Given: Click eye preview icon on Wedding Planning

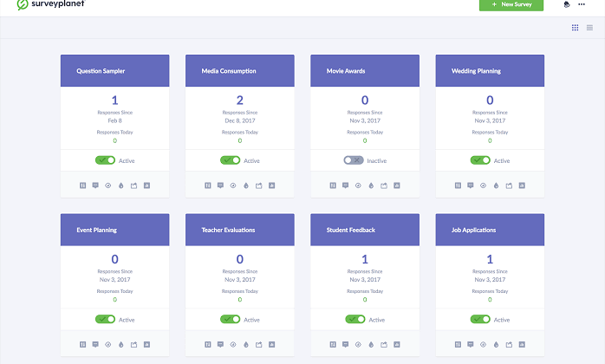Looking at the screenshot, I should point(483,185).
